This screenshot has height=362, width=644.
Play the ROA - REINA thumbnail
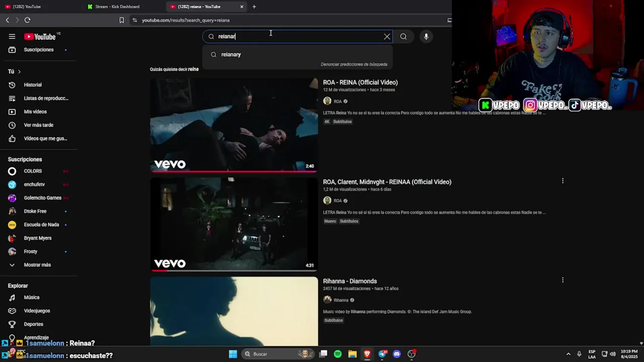click(234, 125)
